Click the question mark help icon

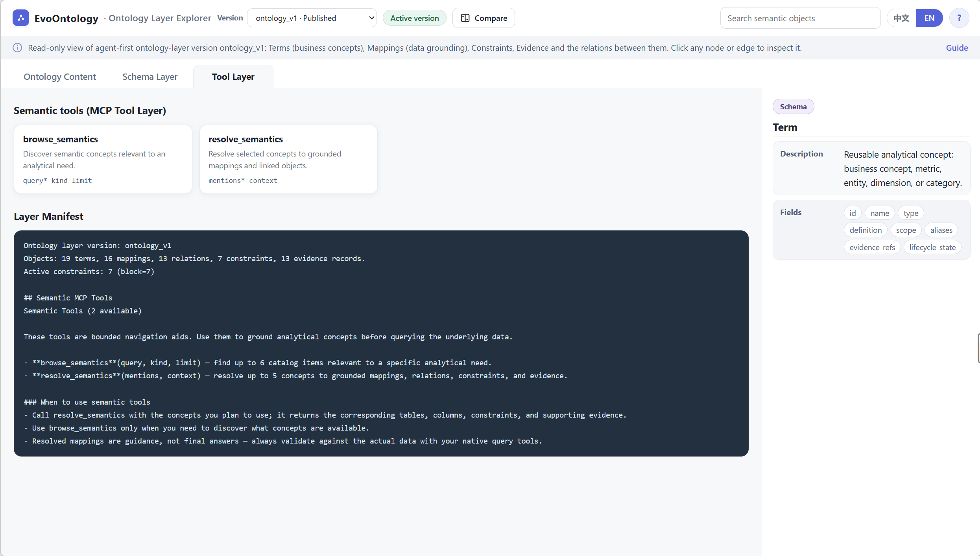coord(959,18)
